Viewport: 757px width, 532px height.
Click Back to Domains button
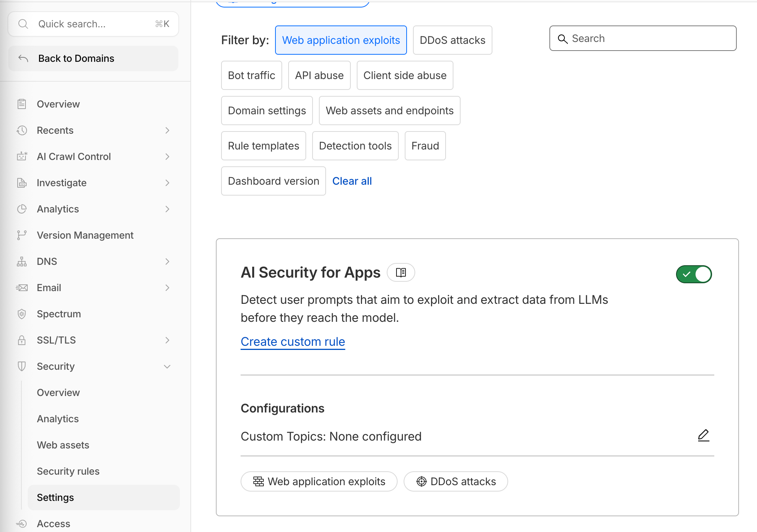click(93, 58)
